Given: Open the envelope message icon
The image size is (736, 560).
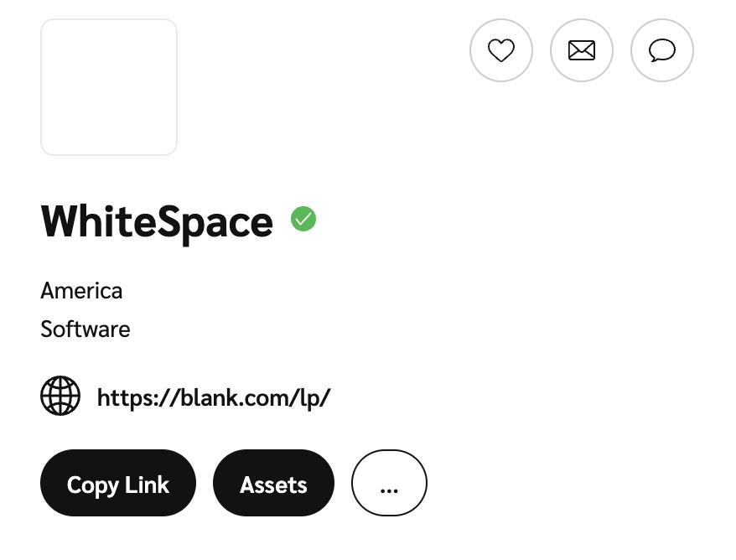Looking at the screenshot, I should [x=582, y=51].
